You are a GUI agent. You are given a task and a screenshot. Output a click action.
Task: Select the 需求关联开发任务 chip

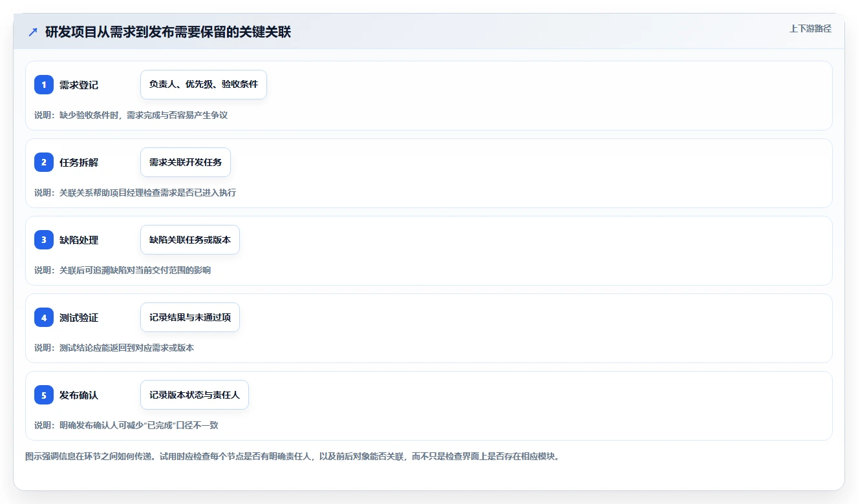click(186, 162)
